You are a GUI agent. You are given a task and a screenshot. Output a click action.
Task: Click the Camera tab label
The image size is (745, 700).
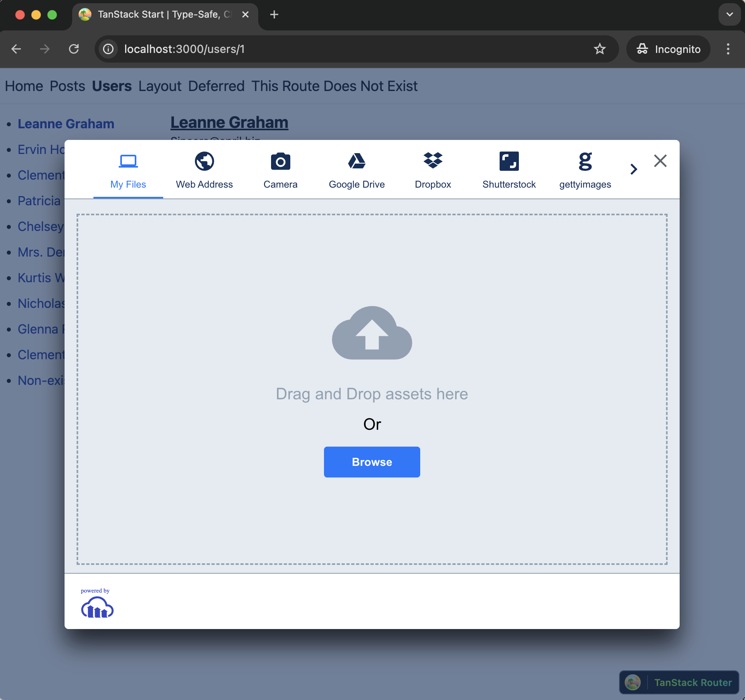click(x=281, y=184)
